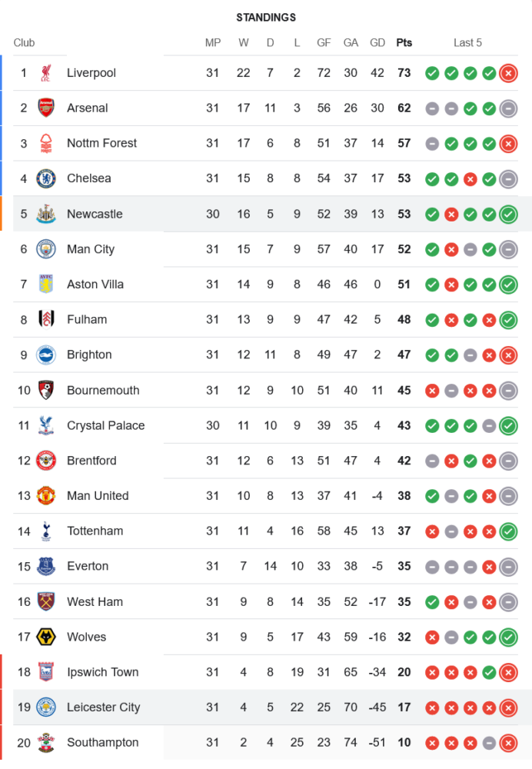Click the Club column header
The image size is (532, 769).
[x=24, y=43]
